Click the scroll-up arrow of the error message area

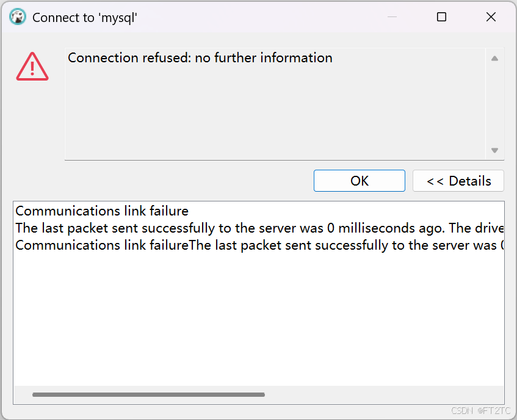tap(494, 57)
